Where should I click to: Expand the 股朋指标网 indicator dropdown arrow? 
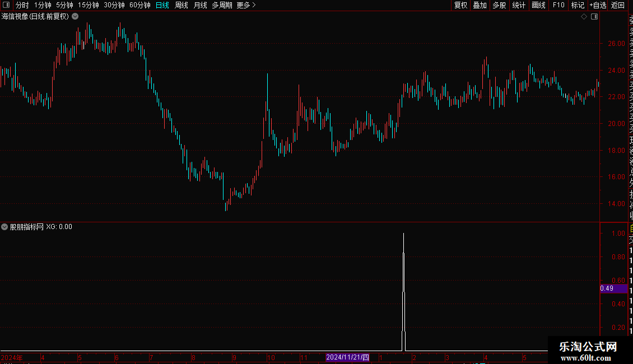point(4,227)
